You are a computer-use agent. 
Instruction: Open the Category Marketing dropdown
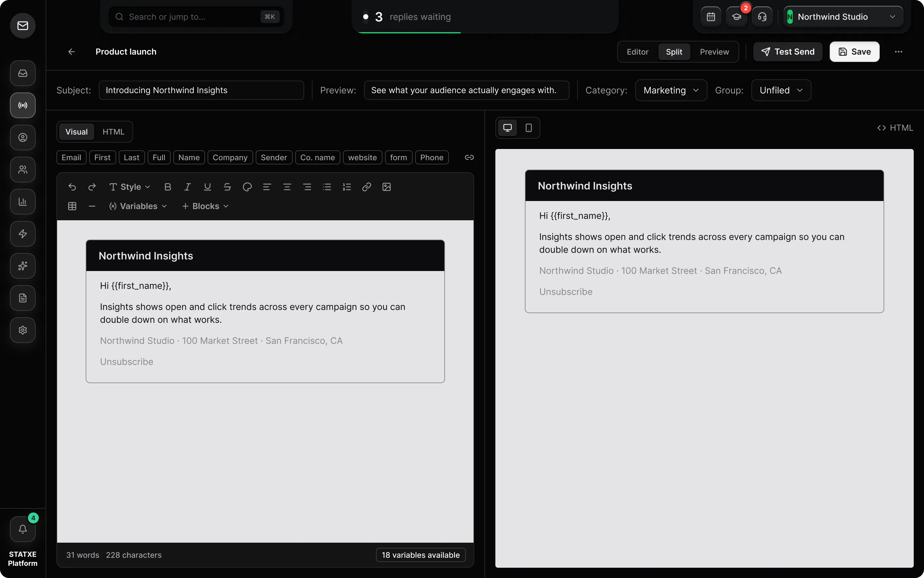click(x=671, y=91)
